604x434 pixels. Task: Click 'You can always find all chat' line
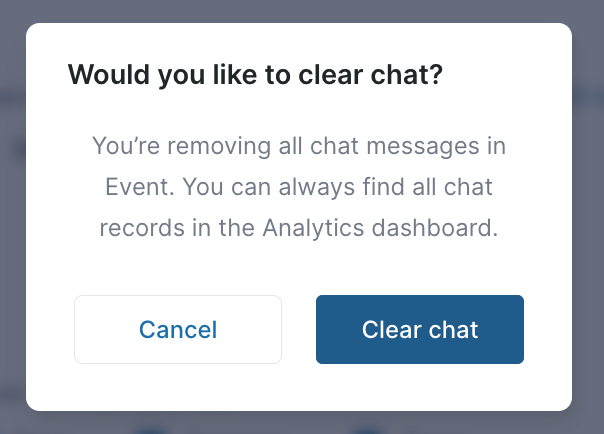click(338, 187)
